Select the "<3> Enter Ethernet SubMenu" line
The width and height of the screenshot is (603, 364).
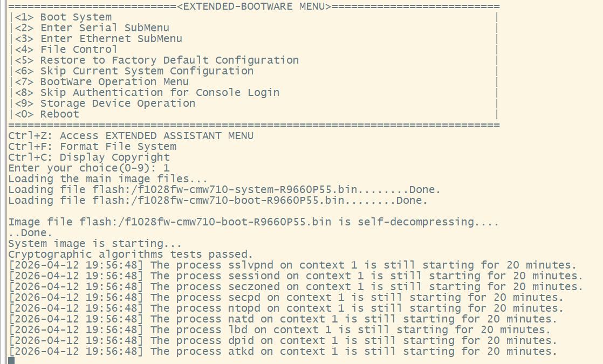[x=98, y=39]
